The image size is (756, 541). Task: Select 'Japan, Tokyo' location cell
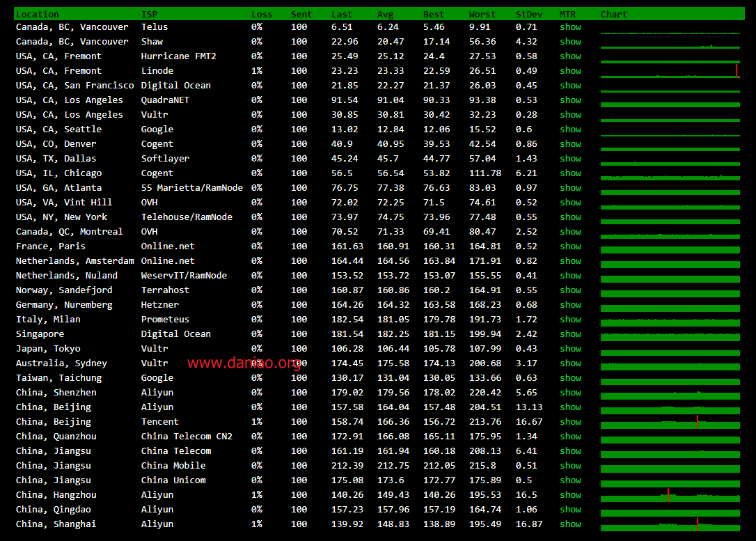[48, 349]
